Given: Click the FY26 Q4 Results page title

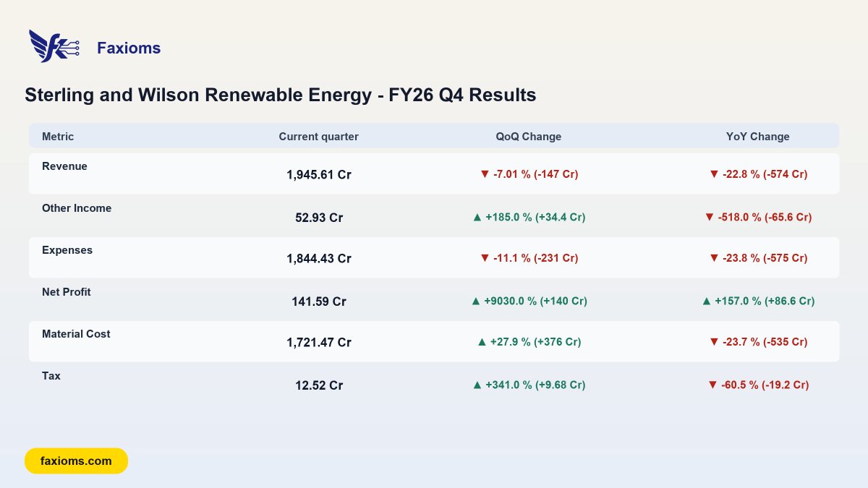Looking at the screenshot, I should coord(281,95).
